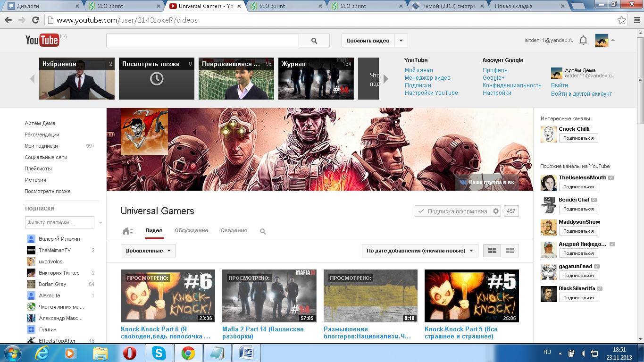Open subscription settings gear

(496, 211)
